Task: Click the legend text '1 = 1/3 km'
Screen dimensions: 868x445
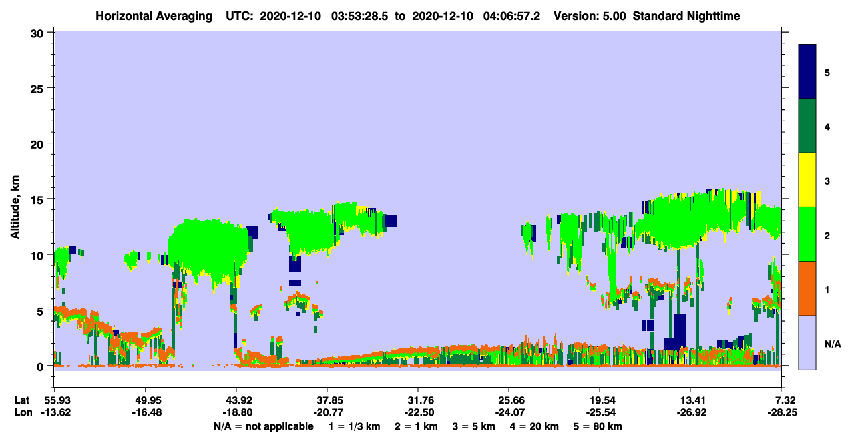Action: (354, 426)
